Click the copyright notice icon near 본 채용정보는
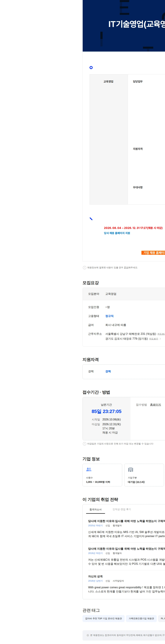 [88, 635]
